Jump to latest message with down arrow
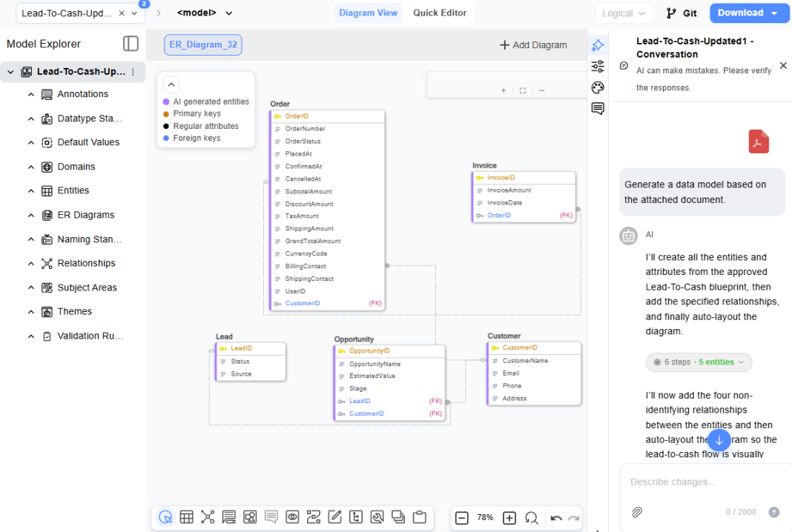792x532 pixels. click(x=719, y=440)
